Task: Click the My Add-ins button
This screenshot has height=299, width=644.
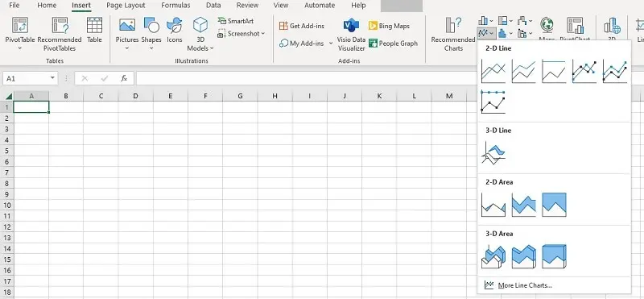Action: [301, 44]
